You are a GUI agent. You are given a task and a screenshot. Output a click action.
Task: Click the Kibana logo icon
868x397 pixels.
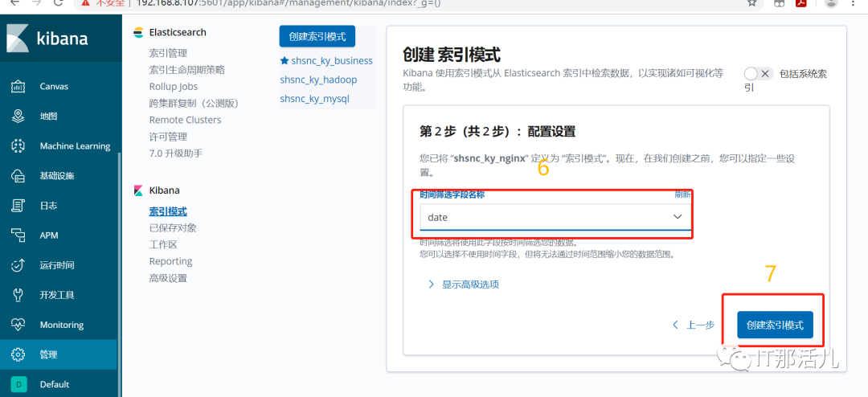coord(17,39)
